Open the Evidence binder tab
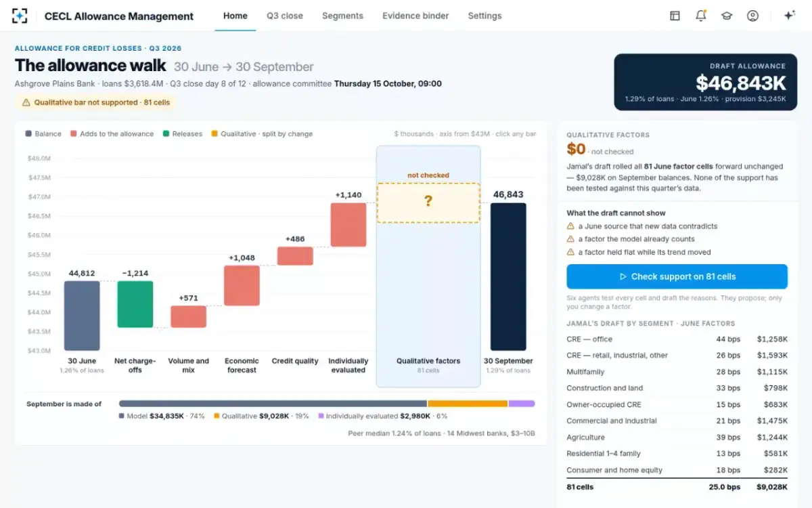Viewport: 812px width, 508px height. [x=415, y=16]
